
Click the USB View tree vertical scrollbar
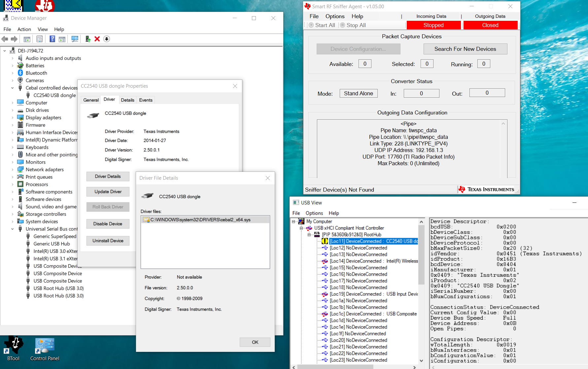(421, 255)
